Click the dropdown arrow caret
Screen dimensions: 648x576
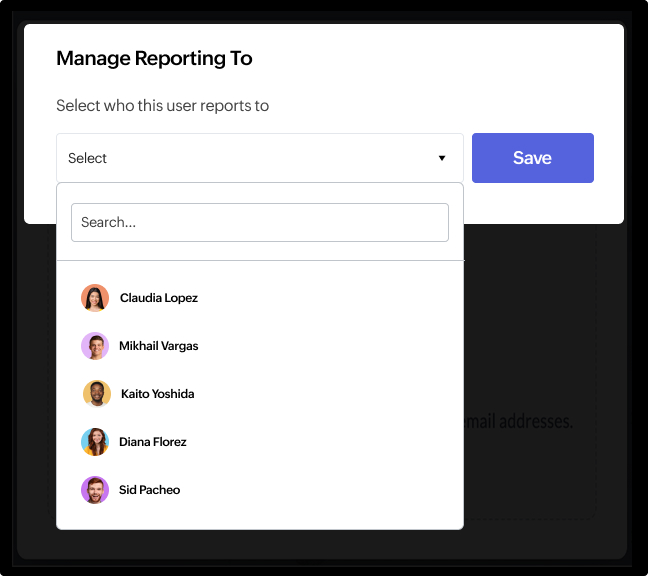(x=442, y=158)
